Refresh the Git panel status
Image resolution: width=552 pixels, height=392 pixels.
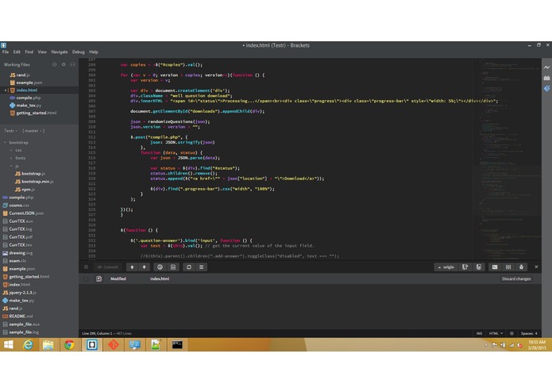(189, 267)
